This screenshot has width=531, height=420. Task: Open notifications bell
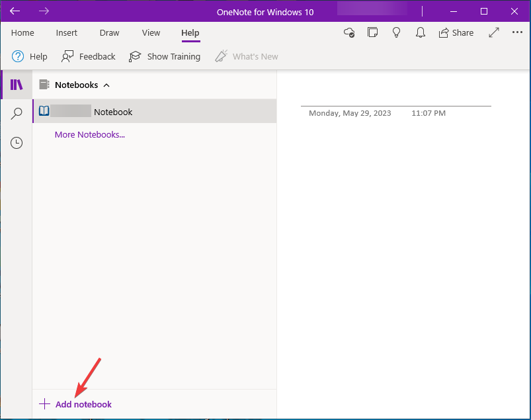pyautogui.click(x=421, y=32)
